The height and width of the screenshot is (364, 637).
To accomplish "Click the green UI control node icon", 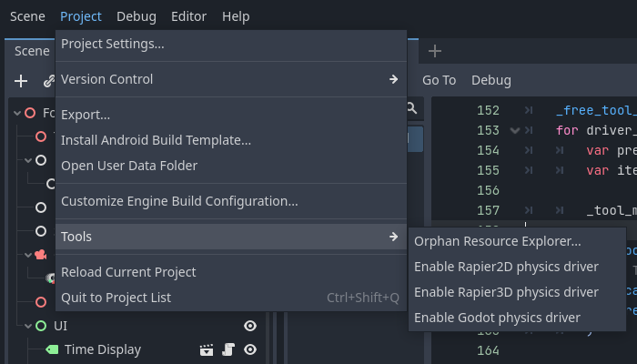I will [41, 326].
